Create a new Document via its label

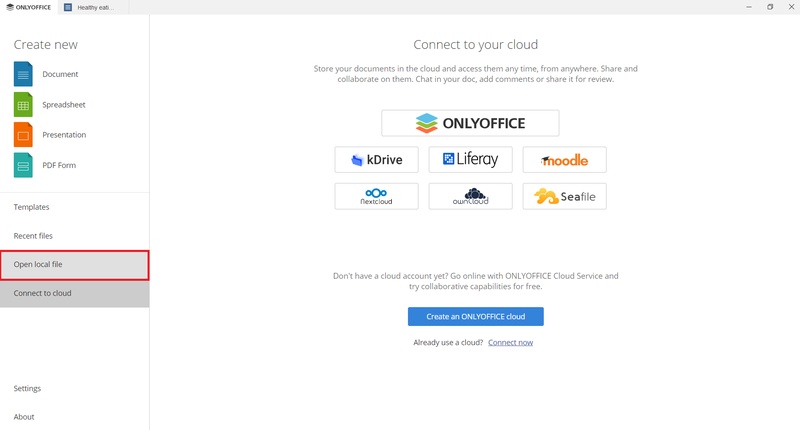pos(60,74)
